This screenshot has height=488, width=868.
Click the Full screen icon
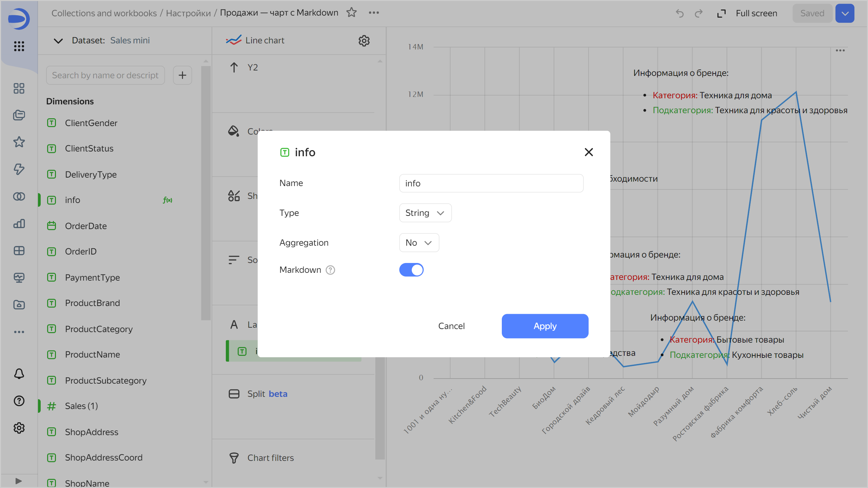pos(721,14)
